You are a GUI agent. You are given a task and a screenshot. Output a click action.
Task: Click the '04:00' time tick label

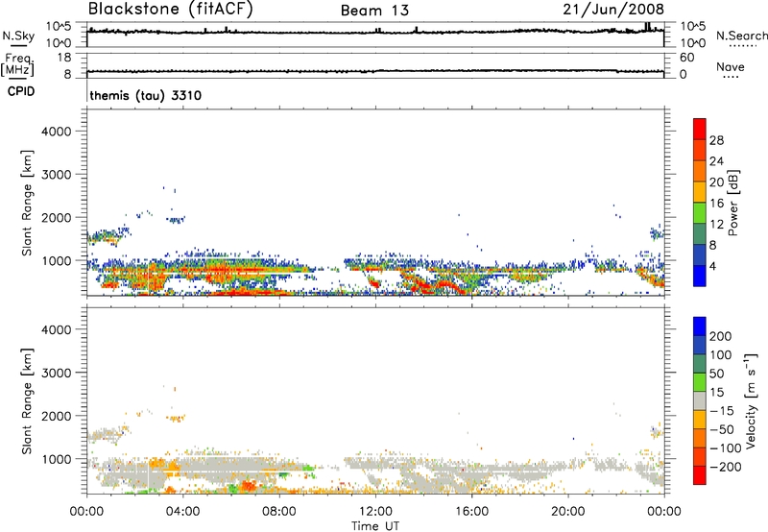pyautogui.click(x=182, y=512)
